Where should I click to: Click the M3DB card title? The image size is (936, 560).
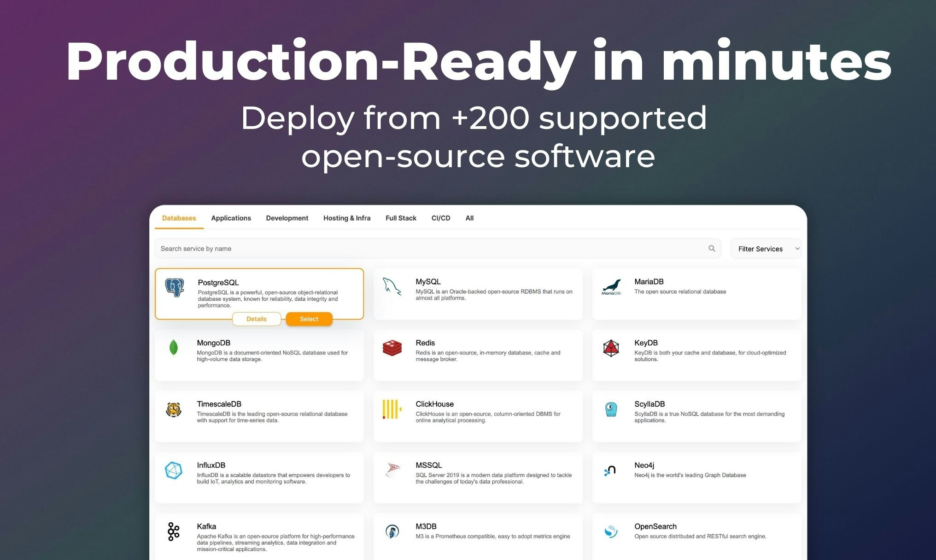[426, 526]
